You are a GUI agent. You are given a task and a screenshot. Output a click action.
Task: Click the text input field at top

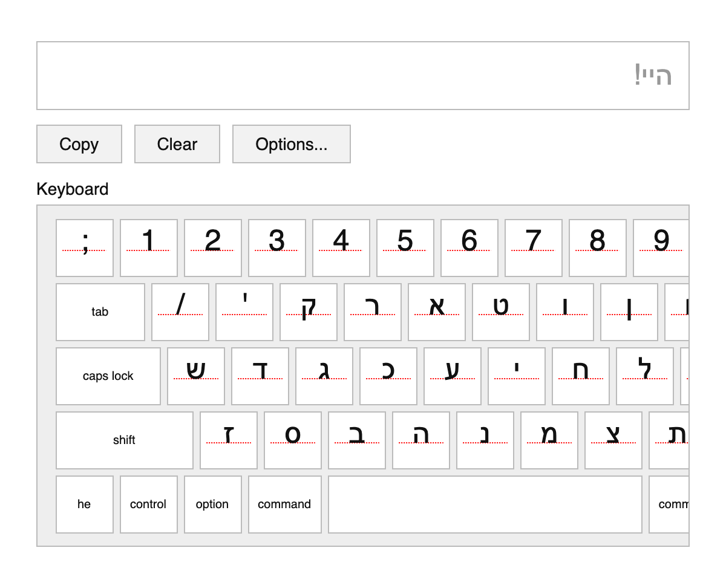pos(362,76)
